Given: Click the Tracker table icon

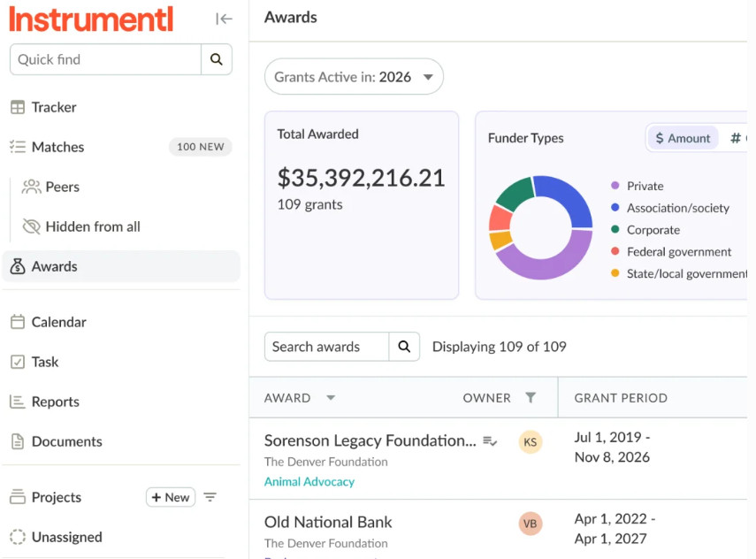Looking at the screenshot, I should (x=18, y=107).
